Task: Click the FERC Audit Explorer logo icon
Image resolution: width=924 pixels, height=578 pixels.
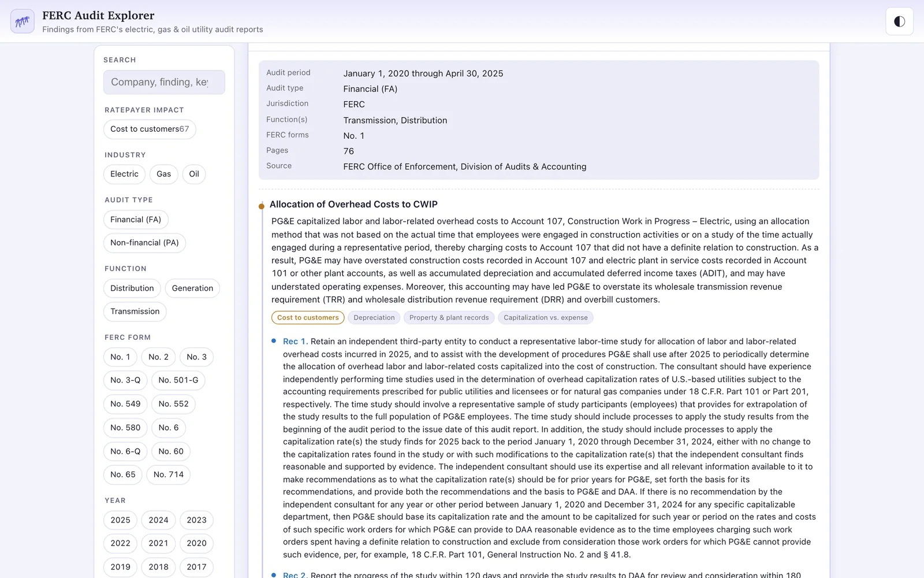Action: click(23, 21)
